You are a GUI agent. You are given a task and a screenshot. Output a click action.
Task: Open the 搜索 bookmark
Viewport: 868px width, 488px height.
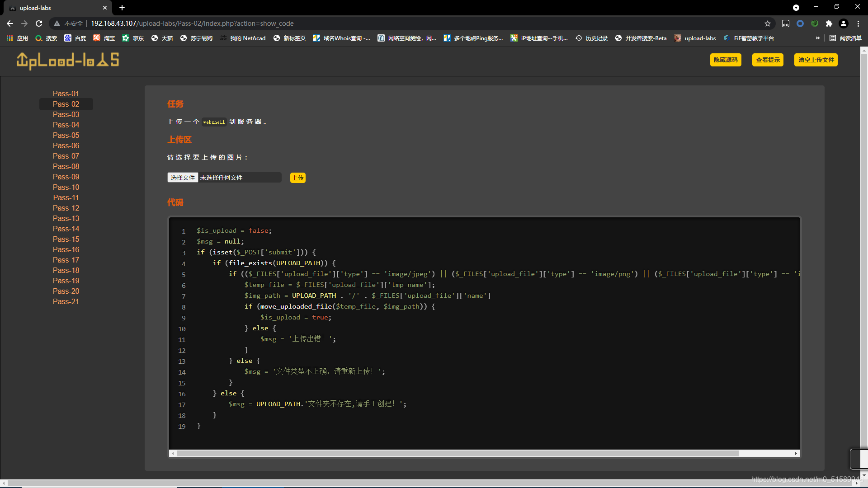(x=46, y=38)
